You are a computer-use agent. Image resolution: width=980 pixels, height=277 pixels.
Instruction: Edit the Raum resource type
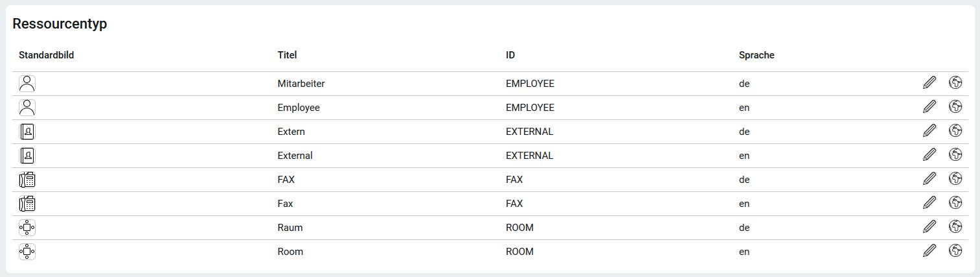tap(929, 226)
